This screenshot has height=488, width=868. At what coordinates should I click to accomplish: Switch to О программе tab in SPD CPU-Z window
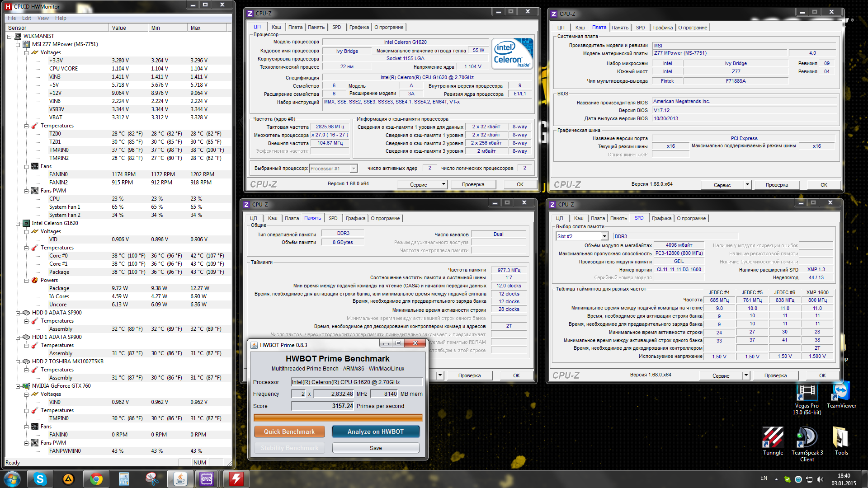point(691,218)
